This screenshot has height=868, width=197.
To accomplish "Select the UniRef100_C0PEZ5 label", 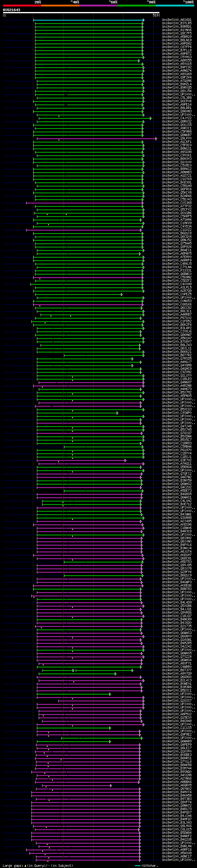I will 176,294.
